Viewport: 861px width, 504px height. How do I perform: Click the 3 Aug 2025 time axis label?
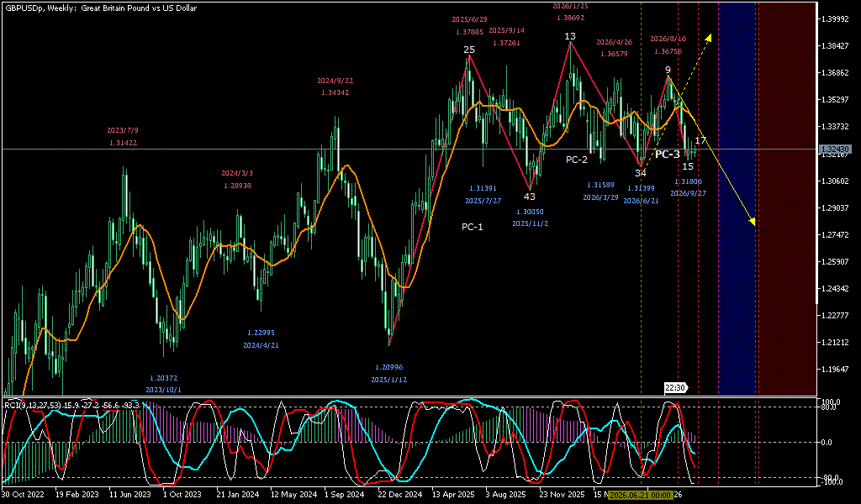pyautogui.click(x=505, y=495)
